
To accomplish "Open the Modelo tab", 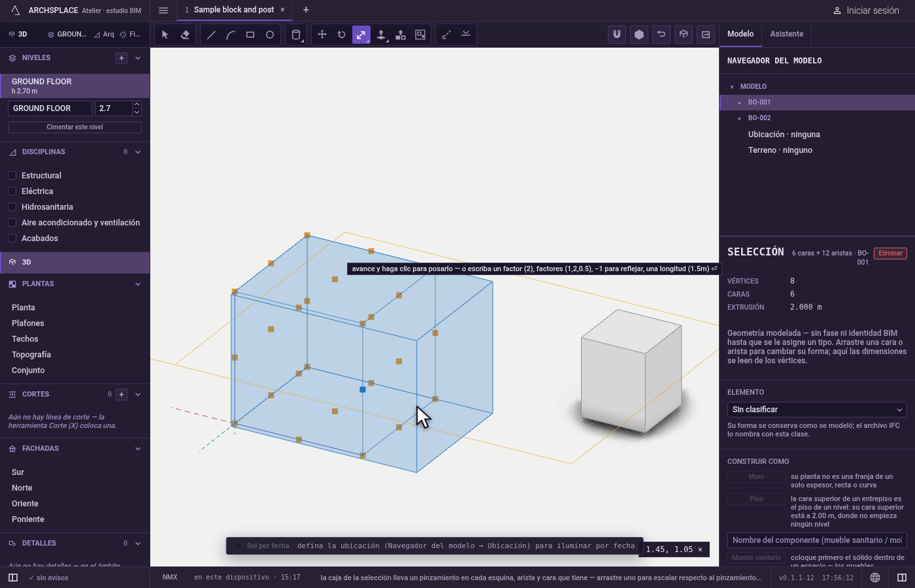I will pyautogui.click(x=740, y=34).
